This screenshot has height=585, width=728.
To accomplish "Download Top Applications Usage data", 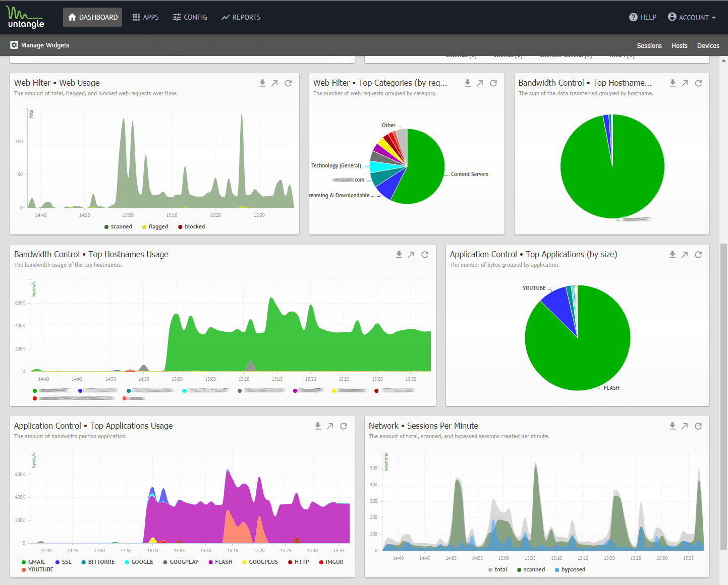I will pos(318,426).
